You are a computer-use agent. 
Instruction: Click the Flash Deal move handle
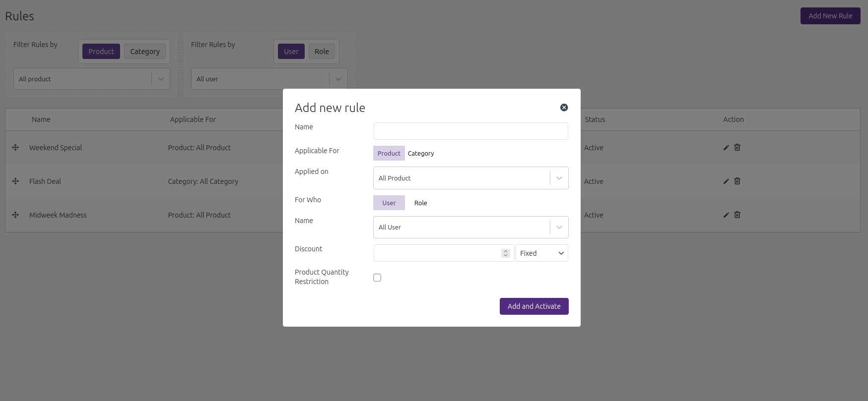tap(15, 181)
